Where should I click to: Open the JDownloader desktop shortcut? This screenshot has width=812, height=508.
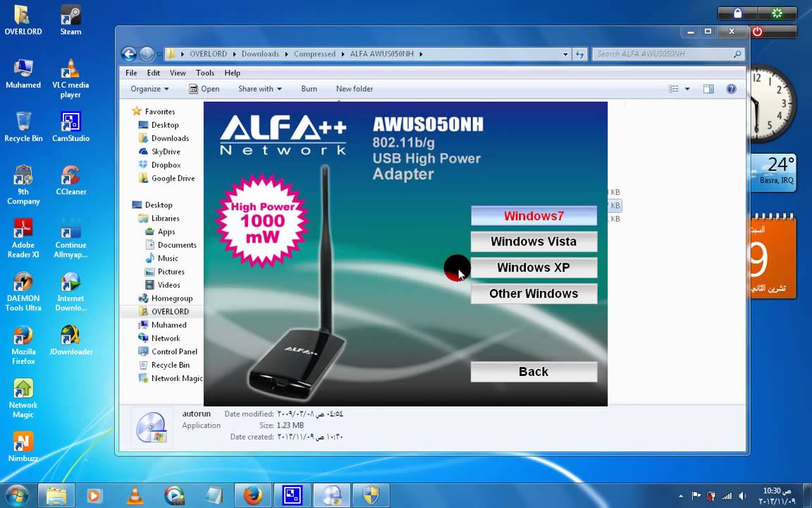tap(70, 340)
